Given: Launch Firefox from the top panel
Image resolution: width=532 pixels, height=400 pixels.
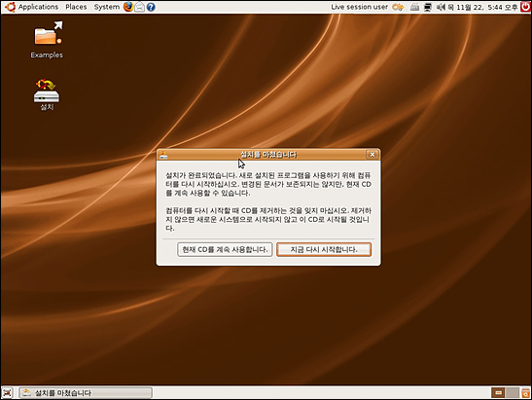Looking at the screenshot, I should [x=128, y=7].
